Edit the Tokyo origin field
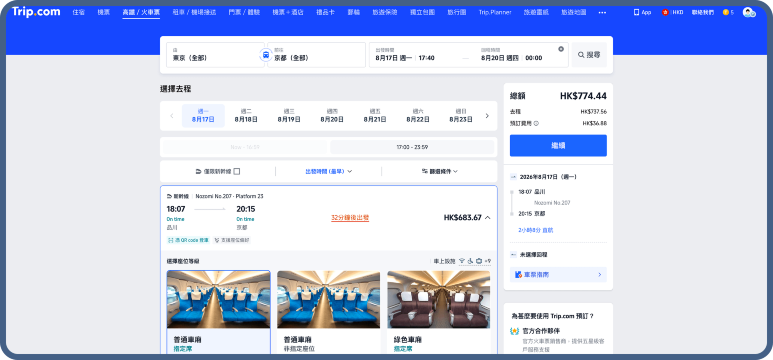 point(215,55)
